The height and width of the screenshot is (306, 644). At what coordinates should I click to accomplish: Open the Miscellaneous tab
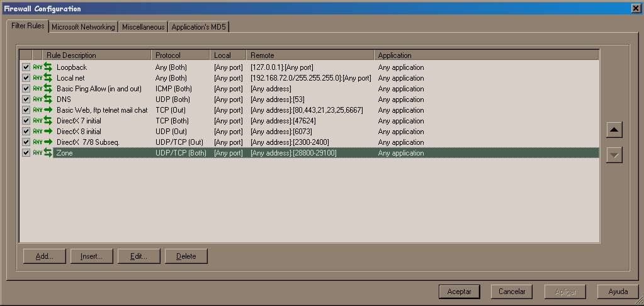pyautogui.click(x=143, y=26)
